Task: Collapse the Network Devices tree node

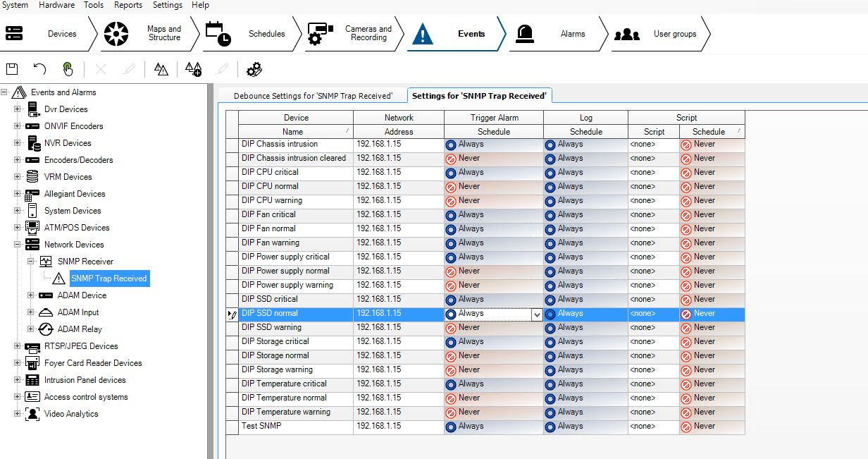Action: [18, 245]
